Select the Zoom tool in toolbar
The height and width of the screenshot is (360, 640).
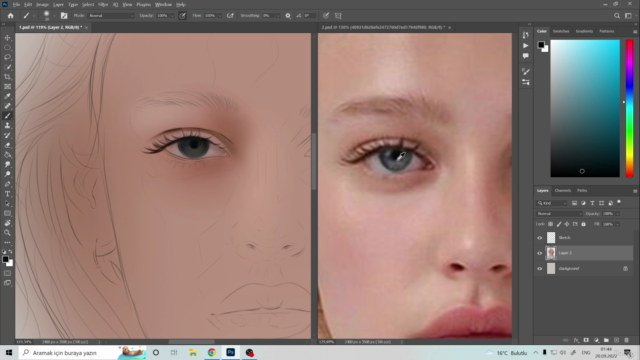click(x=7, y=233)
